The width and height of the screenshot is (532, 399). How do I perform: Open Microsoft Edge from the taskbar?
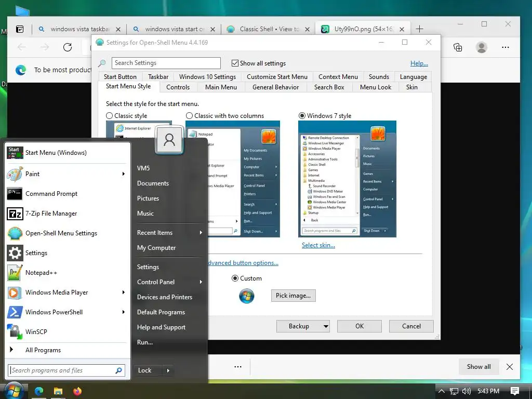point(39,391)
